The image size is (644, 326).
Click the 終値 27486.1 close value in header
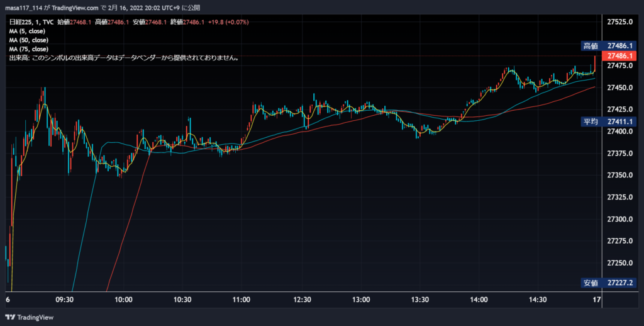(187, 22)
